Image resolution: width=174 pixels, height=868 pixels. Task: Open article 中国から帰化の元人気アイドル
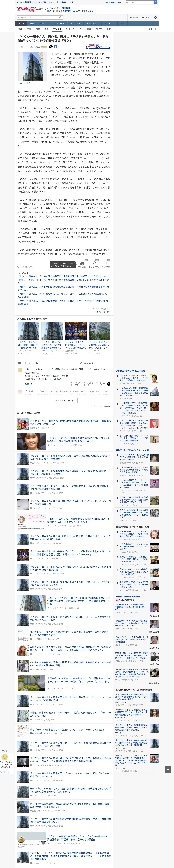(70, 649)
